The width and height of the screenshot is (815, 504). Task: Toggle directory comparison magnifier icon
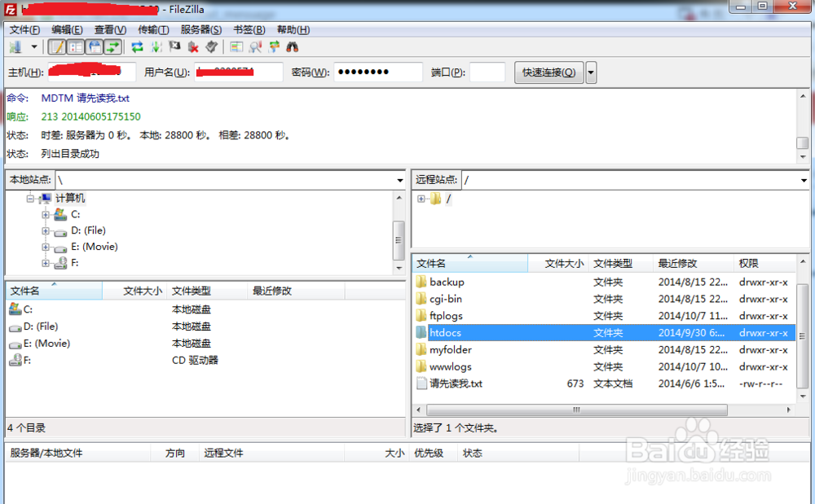pyautogui.click(x=255, y=47)
